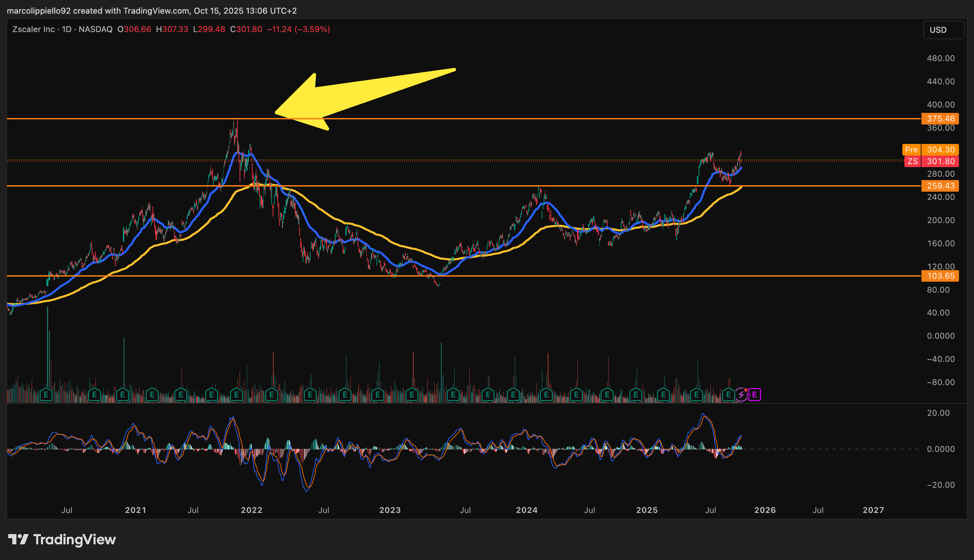Click the orange Pre label badge
974x560 pixels.
[x=911, y=150]
